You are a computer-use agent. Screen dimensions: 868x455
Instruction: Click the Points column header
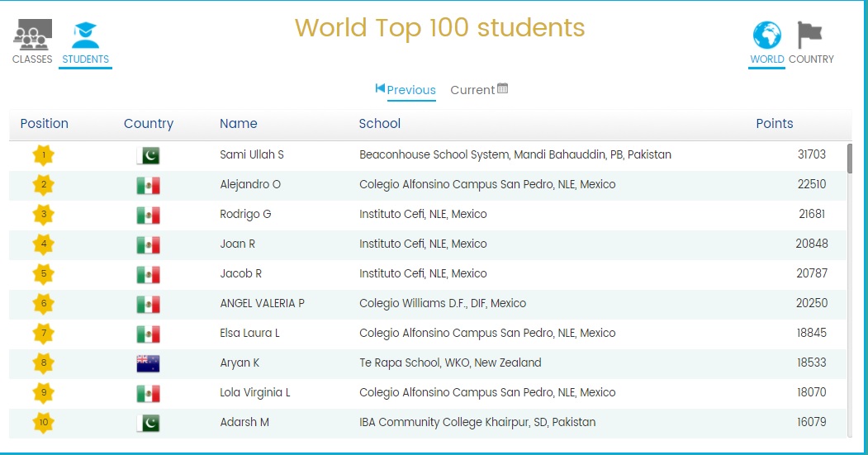coord(775,123)
